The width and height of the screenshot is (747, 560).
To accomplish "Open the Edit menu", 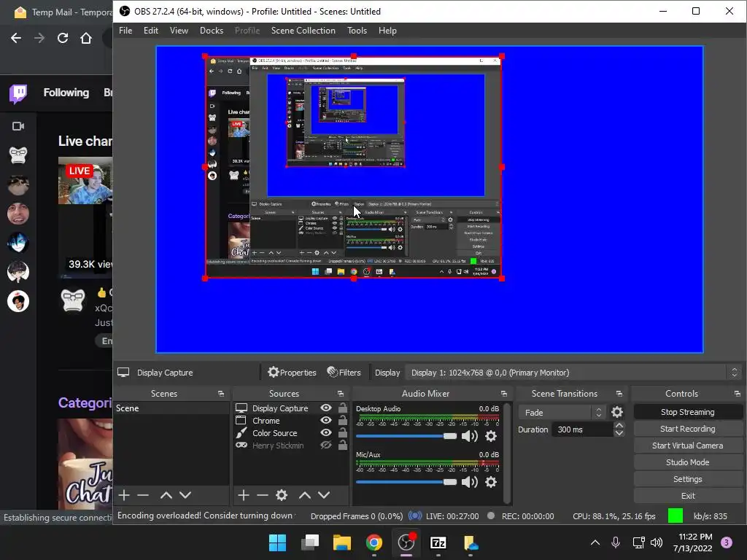I will [151, 31].
